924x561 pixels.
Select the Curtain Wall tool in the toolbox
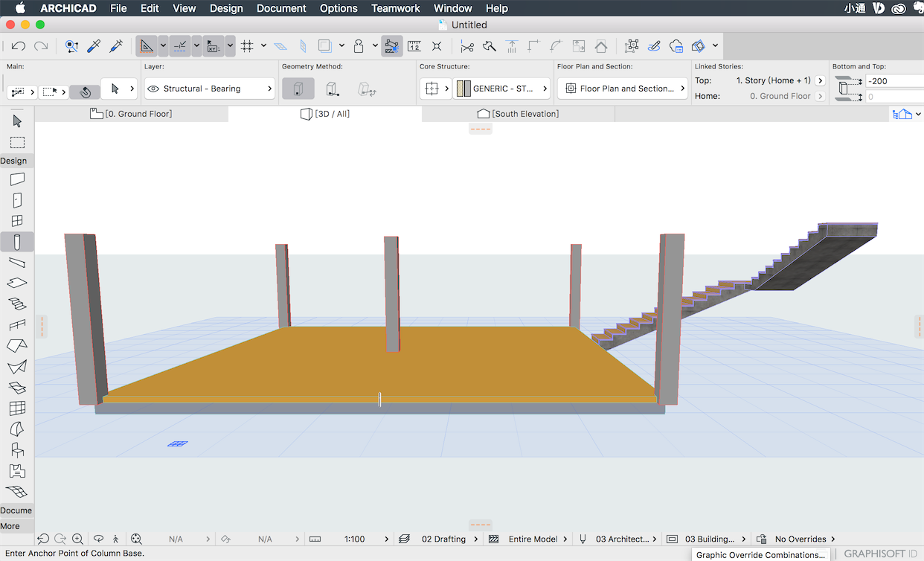coord(17,408)
